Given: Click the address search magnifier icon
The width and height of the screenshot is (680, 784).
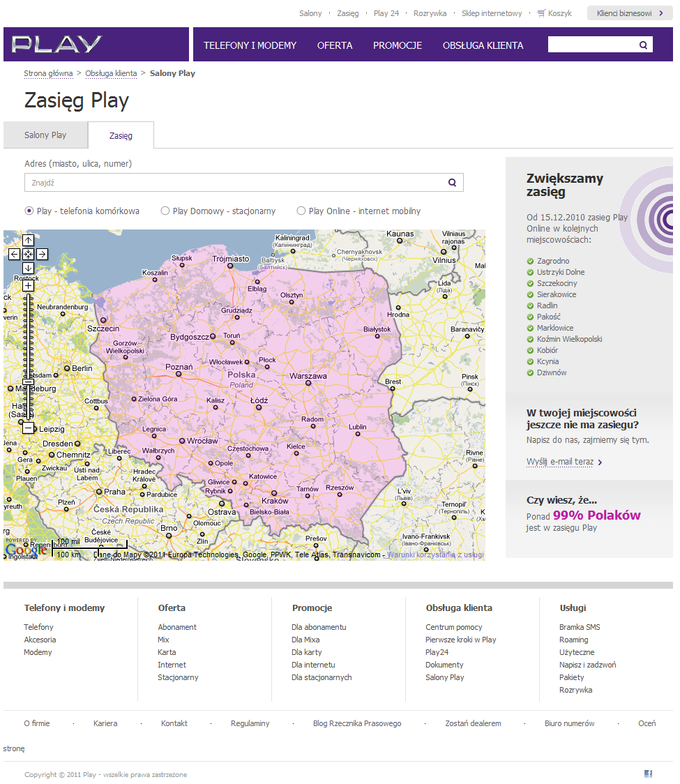Looking at the screenshot, I should tap(452, 183).
